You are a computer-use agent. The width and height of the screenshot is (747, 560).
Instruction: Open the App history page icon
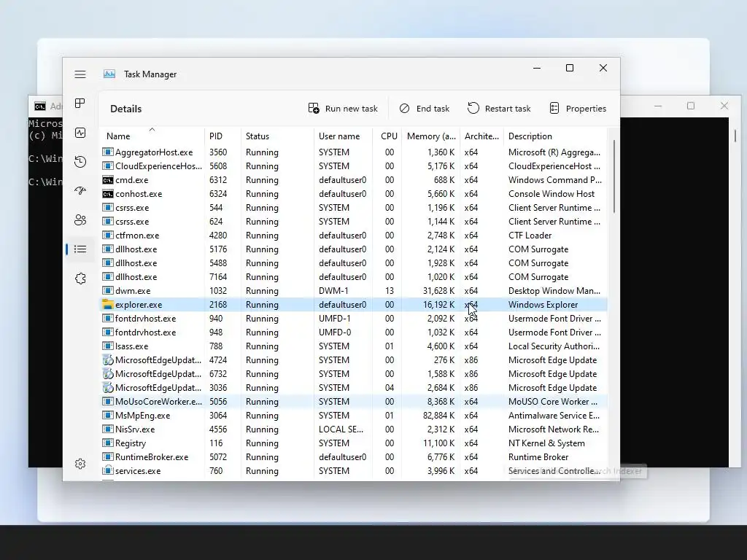tap(80, 162)
